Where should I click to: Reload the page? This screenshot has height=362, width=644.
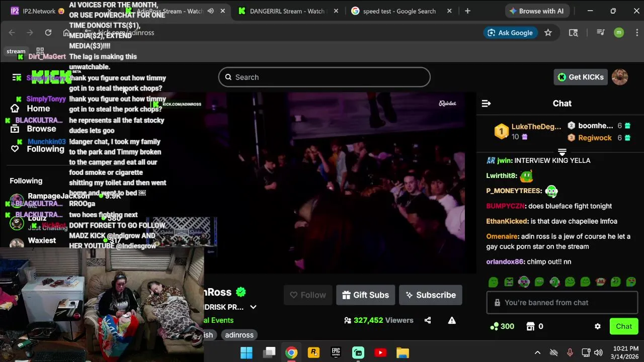[x=48, y=33]
